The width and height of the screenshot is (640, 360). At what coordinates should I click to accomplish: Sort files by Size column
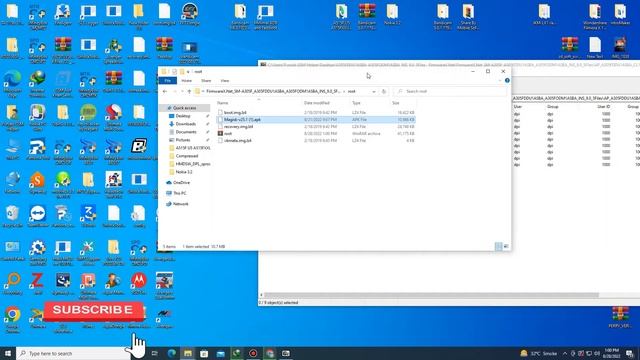tap(396, 103)
